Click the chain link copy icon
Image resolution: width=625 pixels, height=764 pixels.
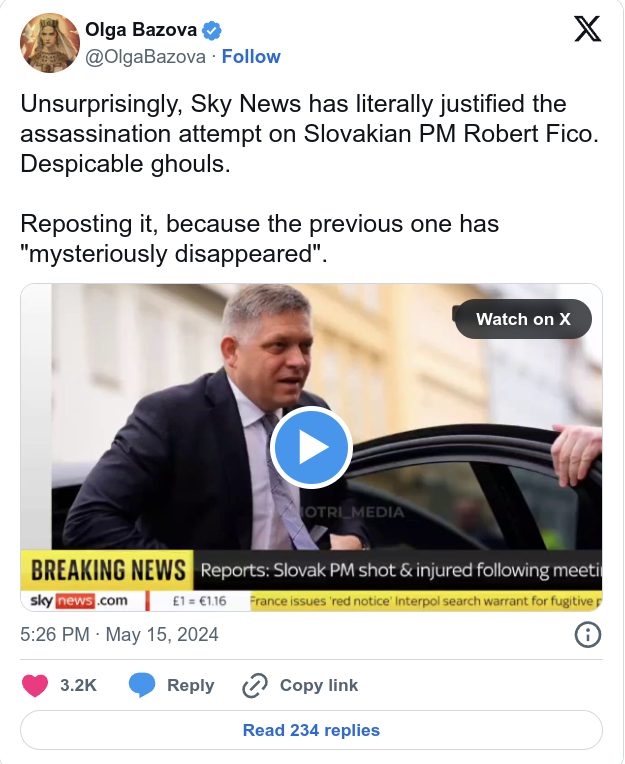tap(256, 686)
